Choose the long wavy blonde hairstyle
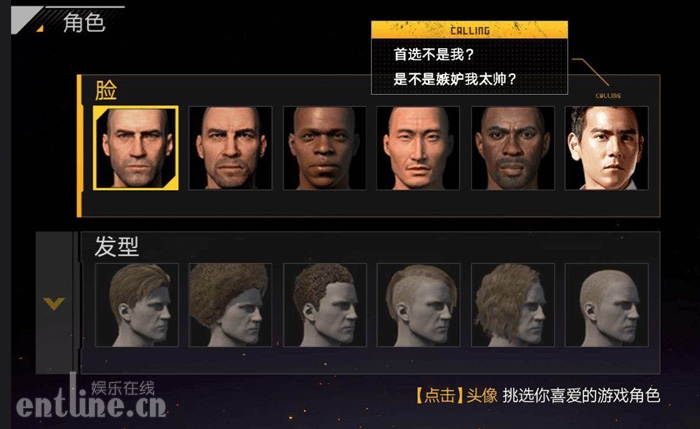The width and height of the screenshot is (700, 429). click(512, 305)
